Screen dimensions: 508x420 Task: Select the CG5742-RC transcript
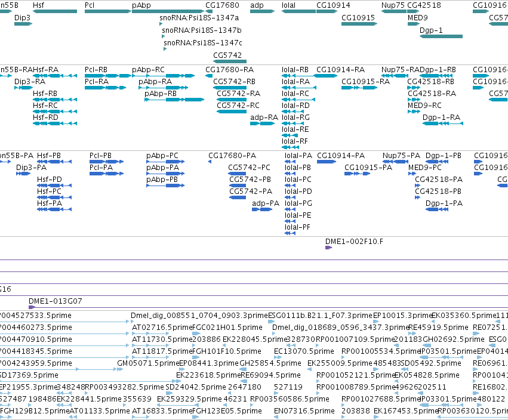232,112
